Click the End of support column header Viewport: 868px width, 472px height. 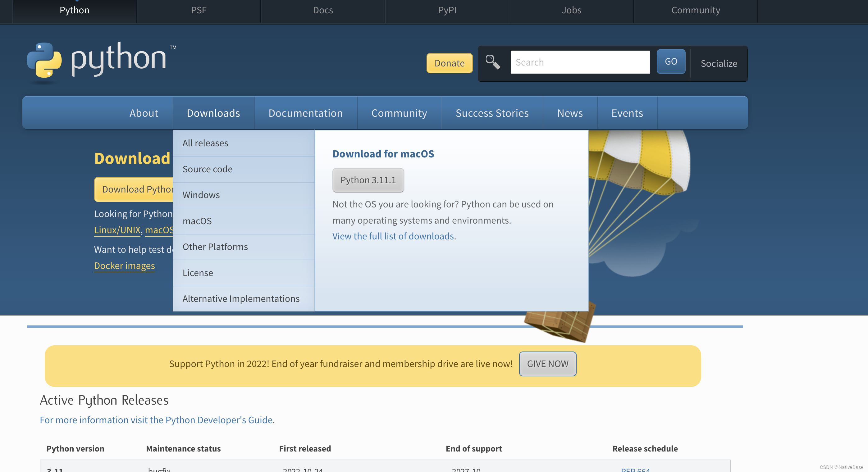point(474,448)
